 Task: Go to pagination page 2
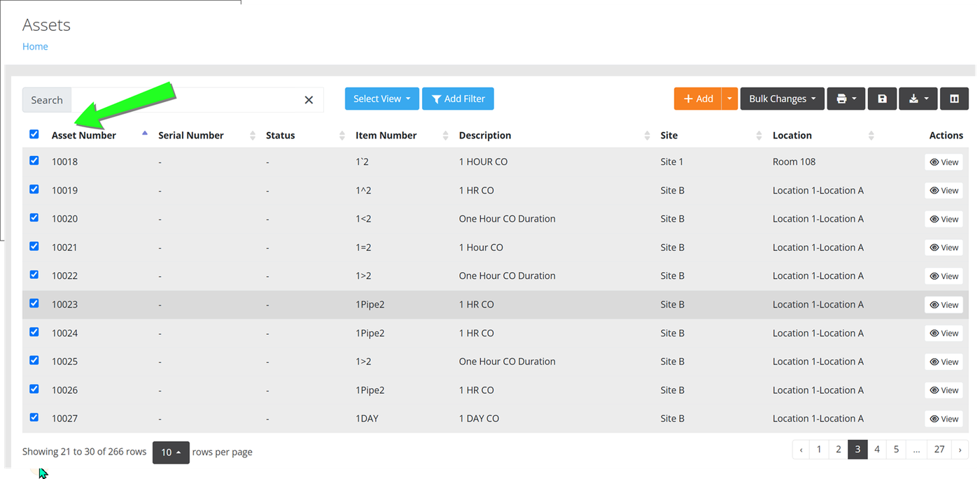[x=838, y=450]
